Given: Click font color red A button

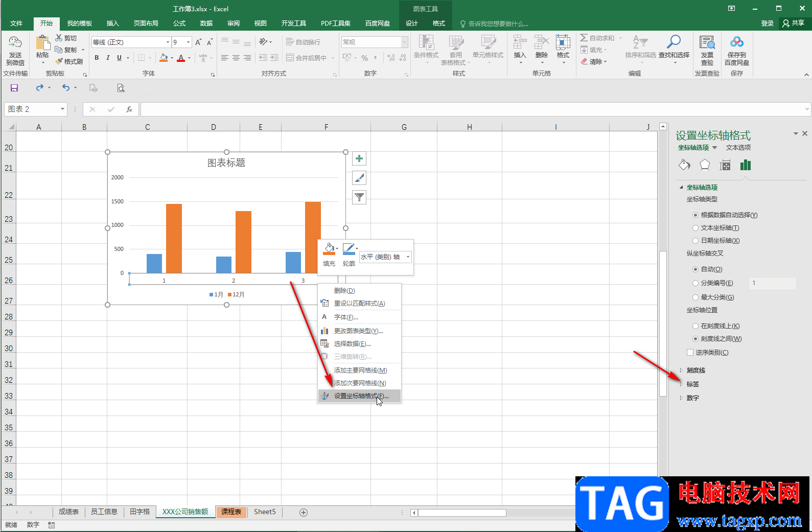Looking at the screenshot, I should pos(181,58).
